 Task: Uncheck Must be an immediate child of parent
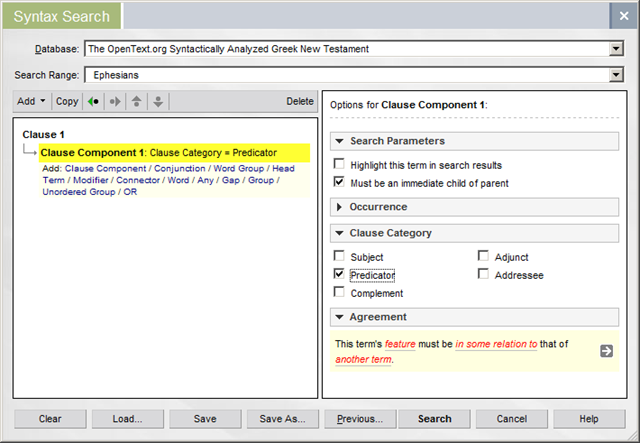tap(340, 183)
